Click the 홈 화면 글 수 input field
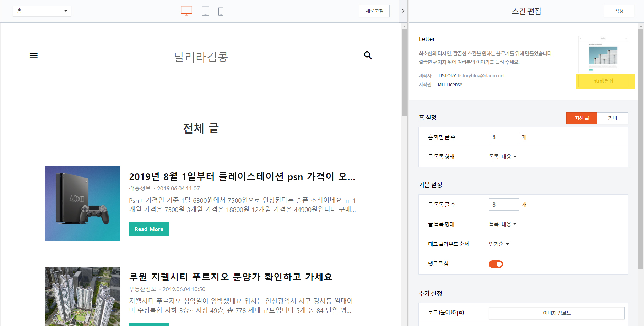This screenshot has height=326, width=644. 504,137
